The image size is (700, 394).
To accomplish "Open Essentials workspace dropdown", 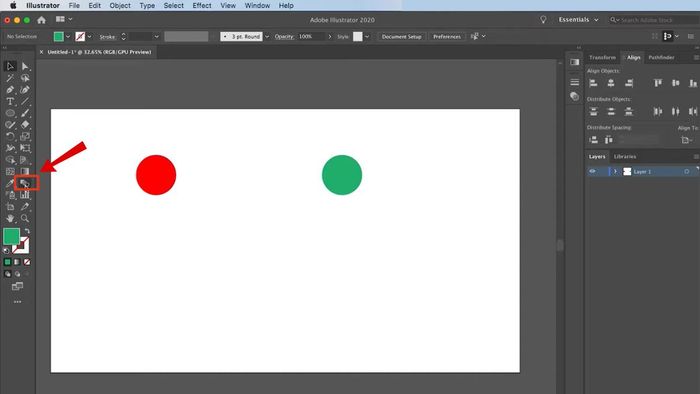I will tap(579, 20).
